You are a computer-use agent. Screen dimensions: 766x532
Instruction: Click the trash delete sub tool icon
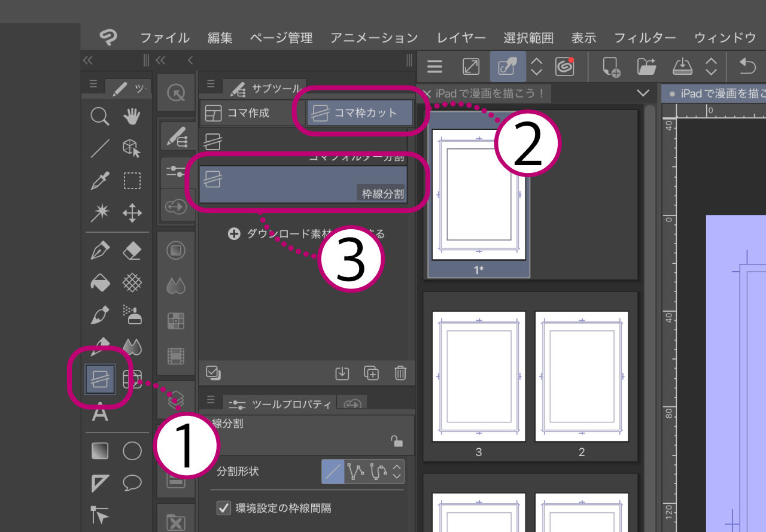pyautogui.click(x=400, y=373)
